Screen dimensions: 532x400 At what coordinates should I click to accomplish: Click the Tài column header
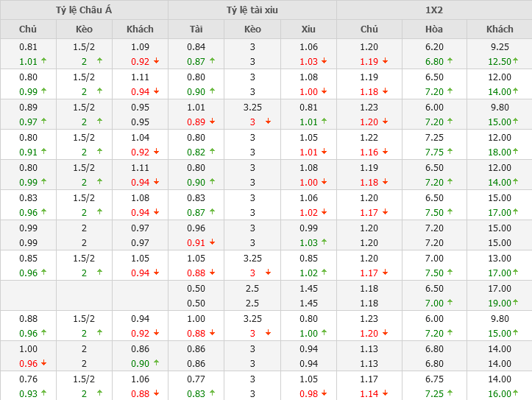196,29
